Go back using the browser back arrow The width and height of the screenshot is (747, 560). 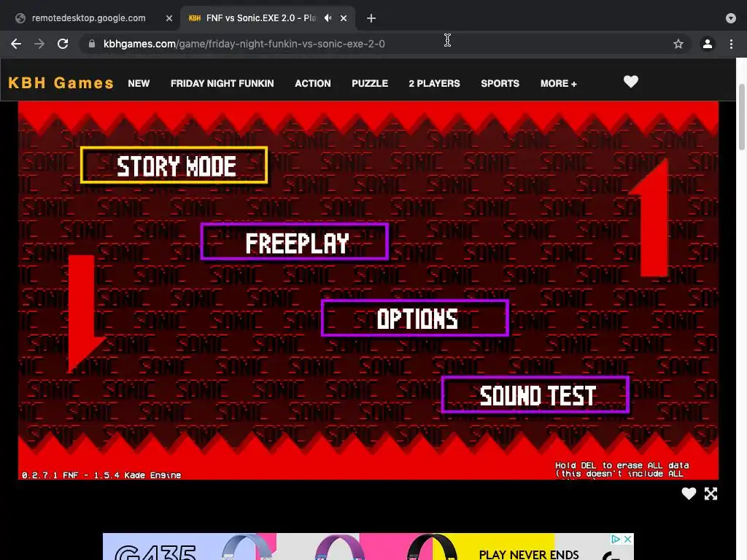[x=16, y=44]
